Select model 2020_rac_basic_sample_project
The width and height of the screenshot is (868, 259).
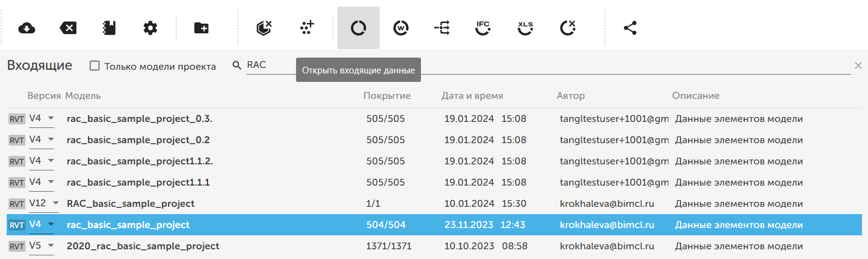(x=143, y=246)
